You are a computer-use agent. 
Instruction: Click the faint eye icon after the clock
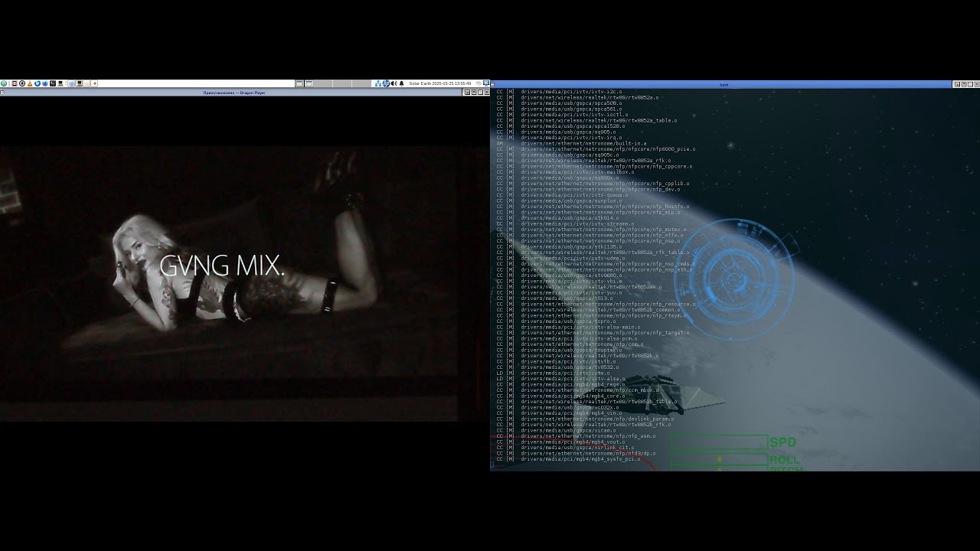tap(478, 83)
